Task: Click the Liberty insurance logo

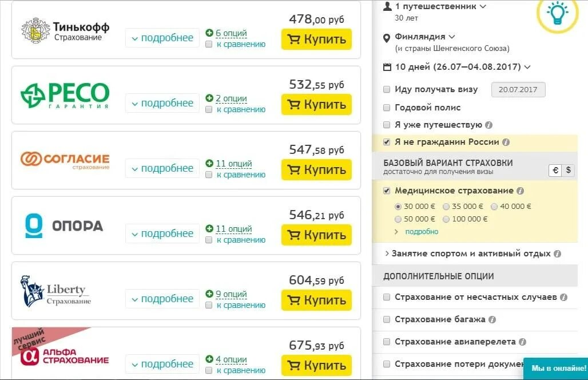Action: 56,291
